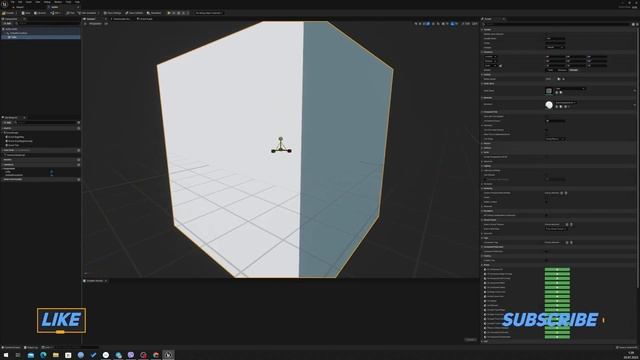Open the Window menu
Viewport: 640px width, 360px height.
[x=58, y=2]
